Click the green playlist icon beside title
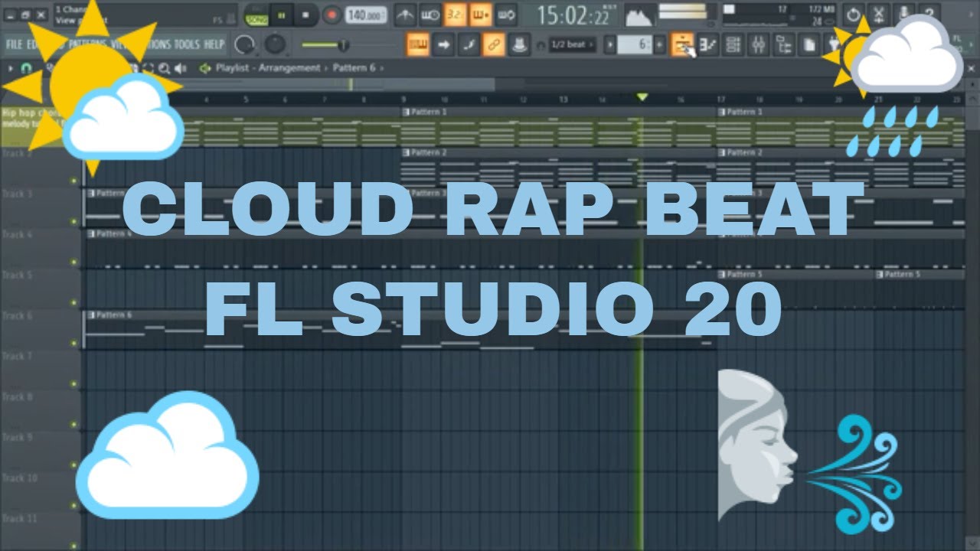980x551 pixels. coord(204,68)
